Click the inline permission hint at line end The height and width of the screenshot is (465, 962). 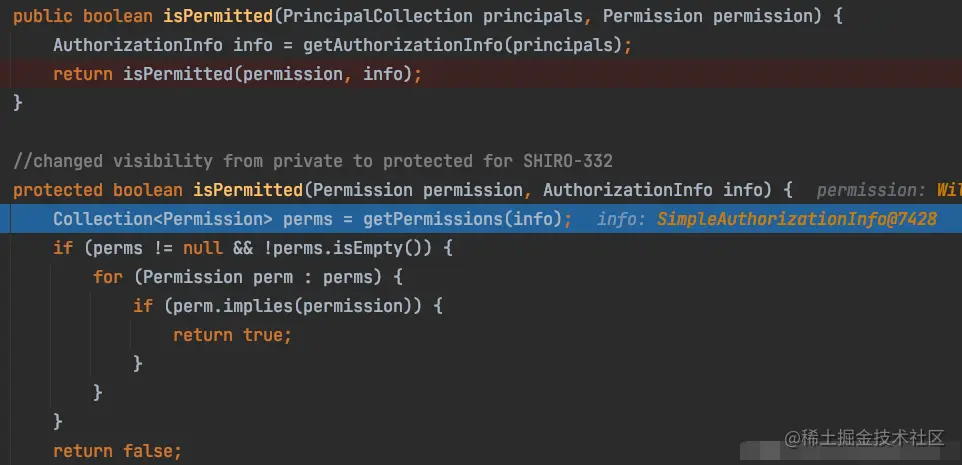pos(889,190)
